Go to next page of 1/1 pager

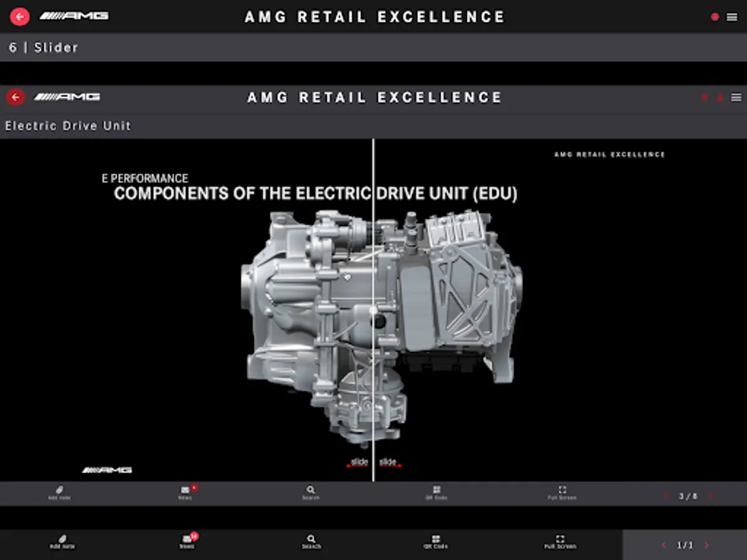(707, 545)
